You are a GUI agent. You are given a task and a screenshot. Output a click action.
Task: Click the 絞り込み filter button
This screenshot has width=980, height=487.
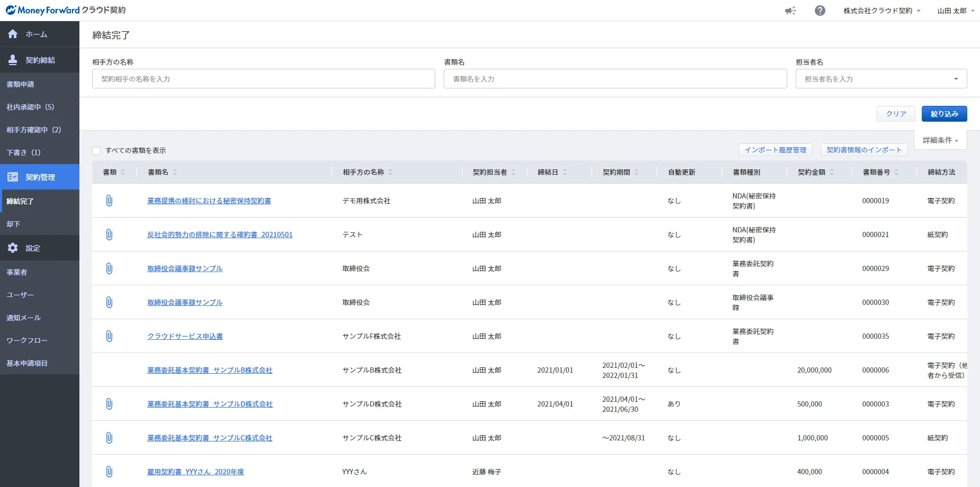(944, 114)
